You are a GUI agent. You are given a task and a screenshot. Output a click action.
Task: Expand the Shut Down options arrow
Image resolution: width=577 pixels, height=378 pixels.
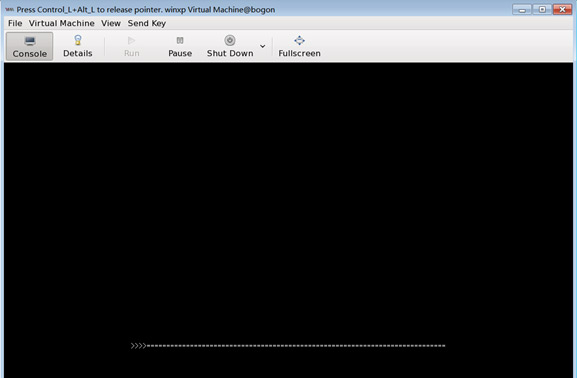pyautogui.click(x=262, y=46)
